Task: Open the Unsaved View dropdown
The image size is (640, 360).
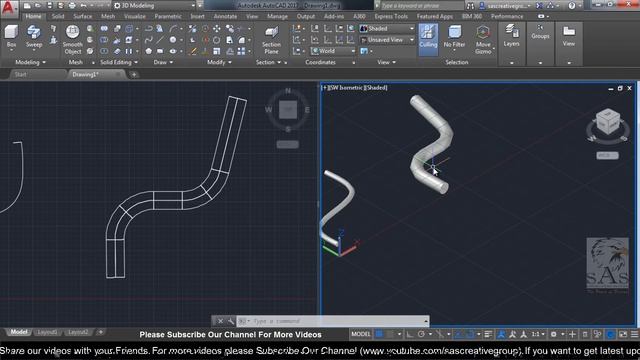Action: (387, 40)
